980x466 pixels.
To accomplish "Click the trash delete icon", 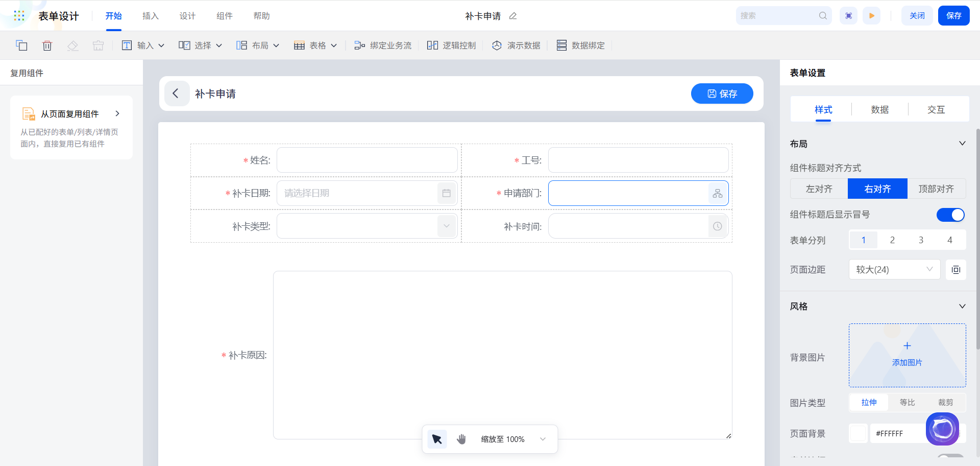I will [47, 45].
